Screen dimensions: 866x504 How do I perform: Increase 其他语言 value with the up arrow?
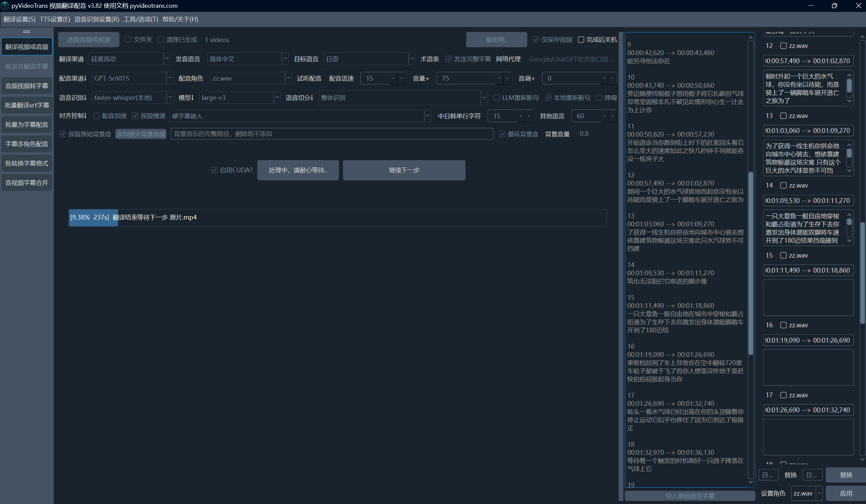[x=604, y=116]
